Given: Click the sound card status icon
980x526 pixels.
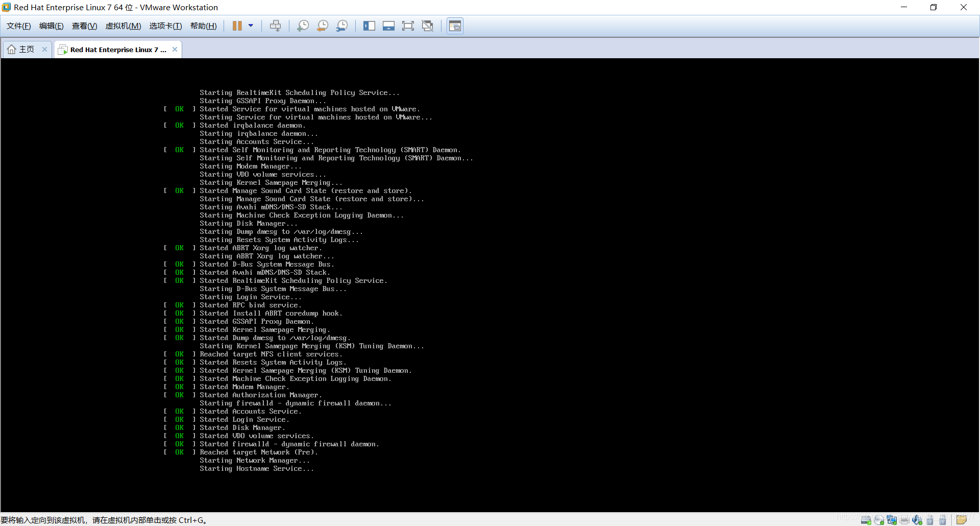Looking at the screenshot, I should coord(917,520).
